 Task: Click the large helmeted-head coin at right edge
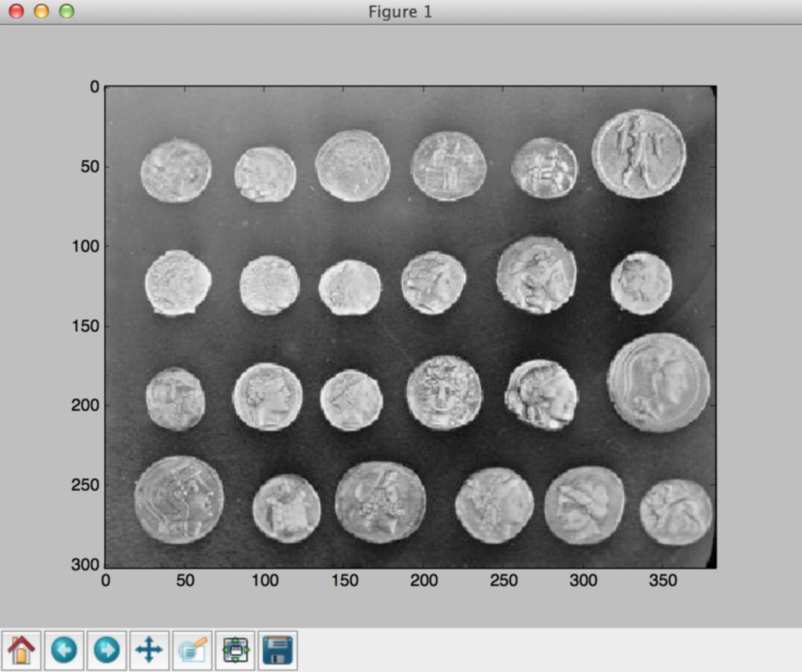[658, 382]
